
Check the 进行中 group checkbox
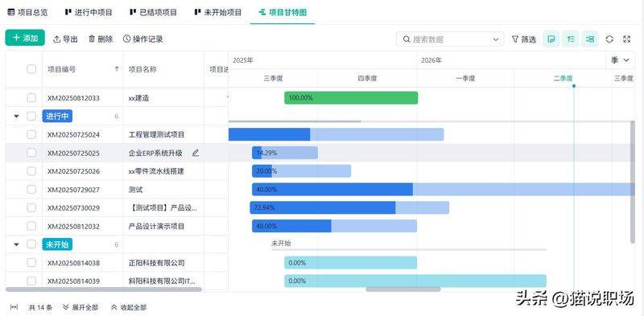tap(31, 116)
